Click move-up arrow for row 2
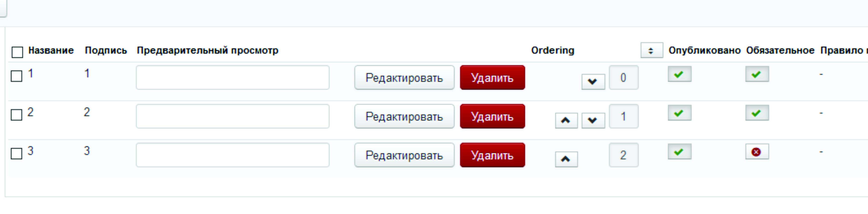This screenshot has height=214, width=868. click(x=566, y=120)
